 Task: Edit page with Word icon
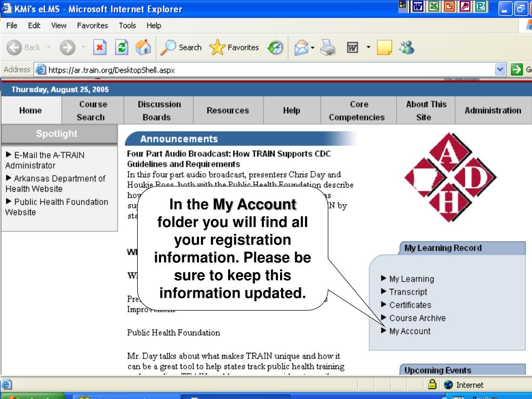[353, 47]
